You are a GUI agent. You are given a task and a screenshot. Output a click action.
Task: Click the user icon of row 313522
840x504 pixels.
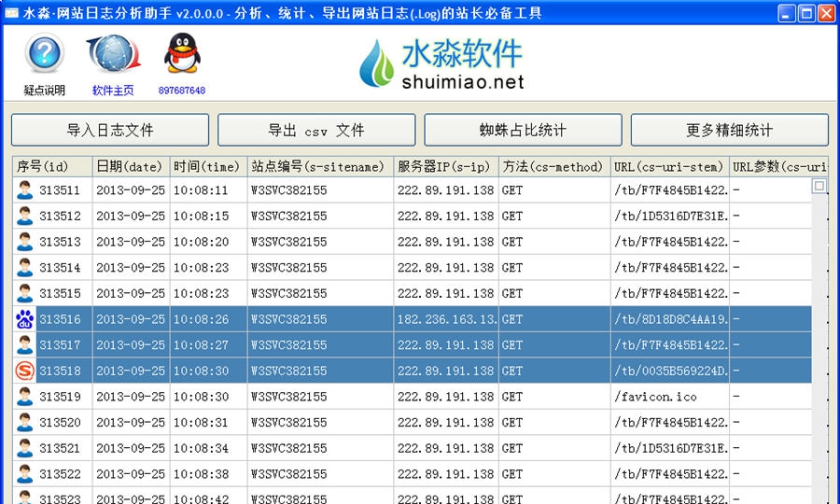24,473
